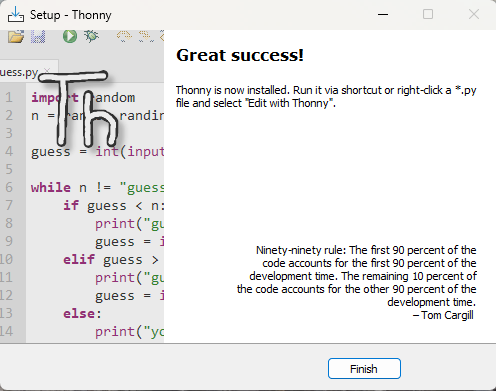Click the "Great success!" heading
The image size is (496, 391).
point(240,55)
